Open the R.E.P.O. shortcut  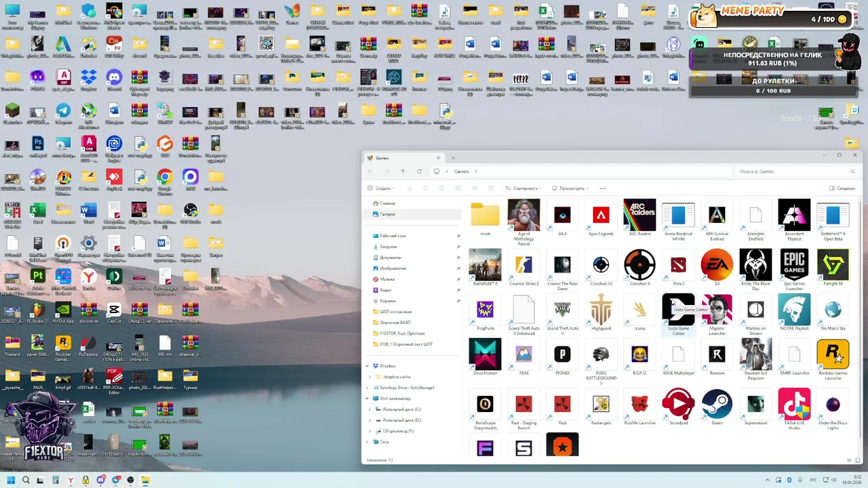click(639, 357)
